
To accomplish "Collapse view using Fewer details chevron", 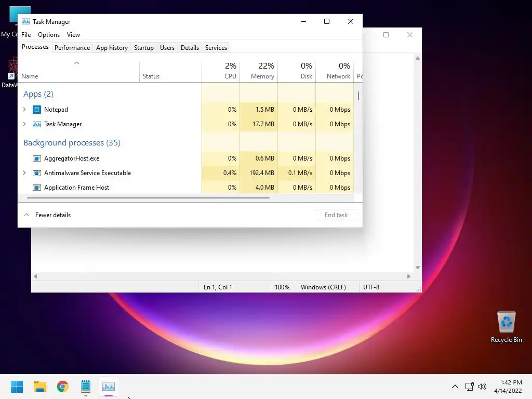I will click(27, 215).
